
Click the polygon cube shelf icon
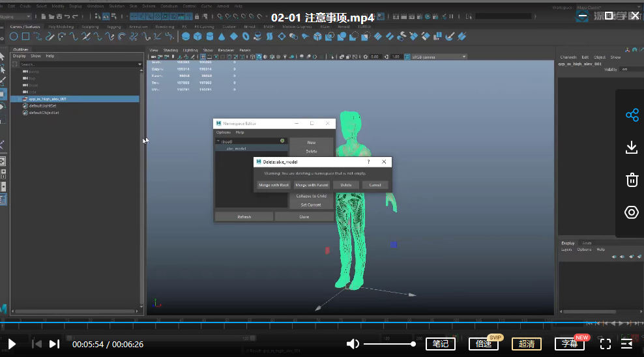tap(198, 36)
